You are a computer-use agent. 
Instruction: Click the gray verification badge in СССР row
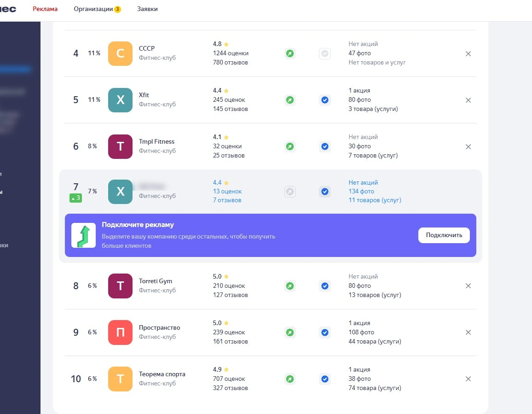[325, 54]
